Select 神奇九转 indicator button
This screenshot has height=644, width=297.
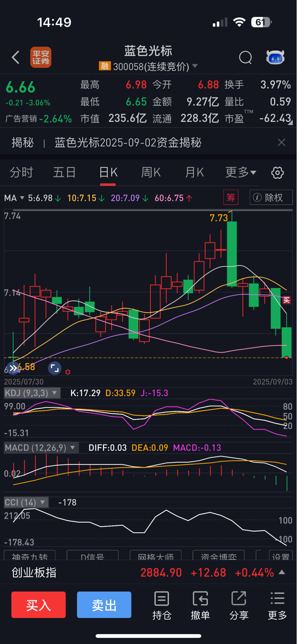click(x=30, y=555)
